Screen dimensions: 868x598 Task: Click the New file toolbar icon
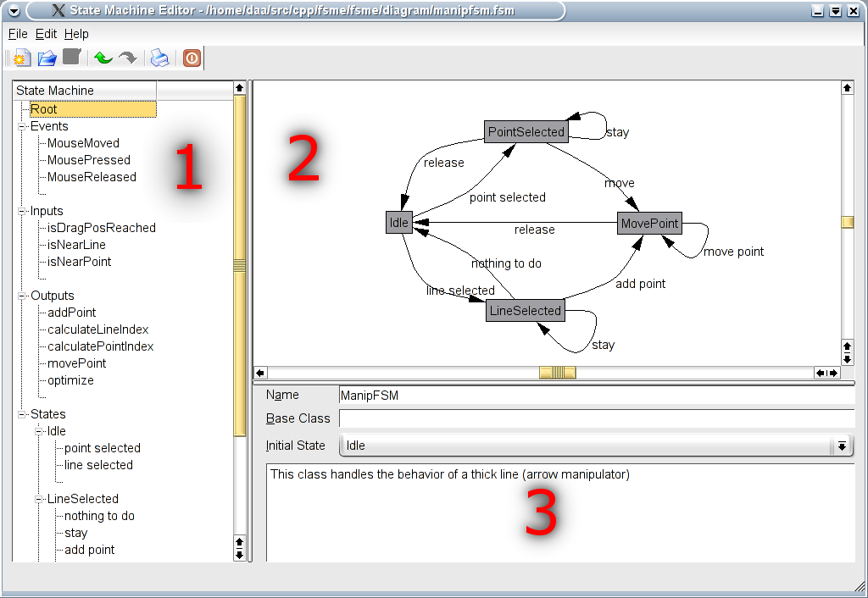pos(22,58)
